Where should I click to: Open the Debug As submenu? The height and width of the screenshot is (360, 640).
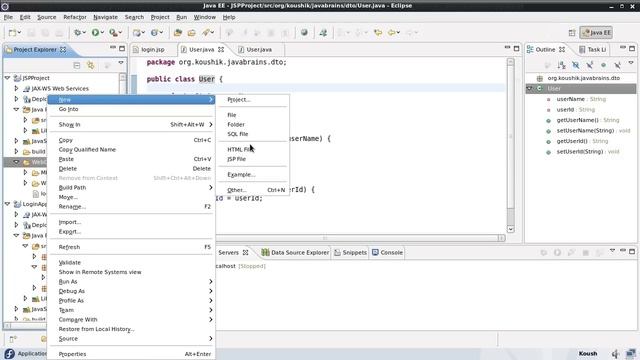point(131,291)
